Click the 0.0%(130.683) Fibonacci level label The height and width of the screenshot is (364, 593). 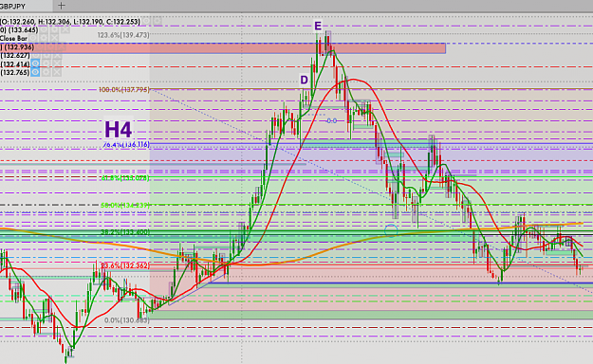tap(127, 320)
